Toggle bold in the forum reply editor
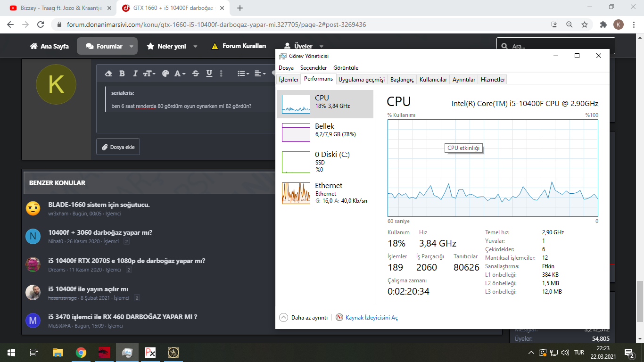 coord(122,74)
